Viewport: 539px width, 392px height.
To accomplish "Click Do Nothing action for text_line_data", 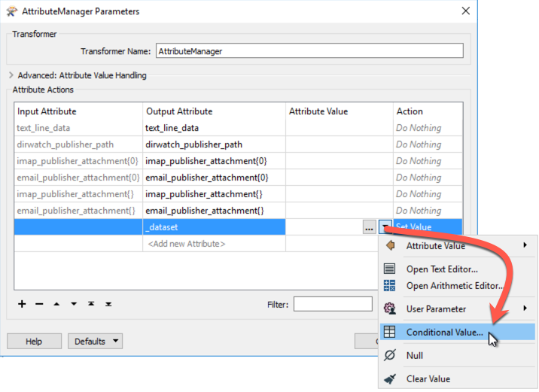I will (428, 128).
